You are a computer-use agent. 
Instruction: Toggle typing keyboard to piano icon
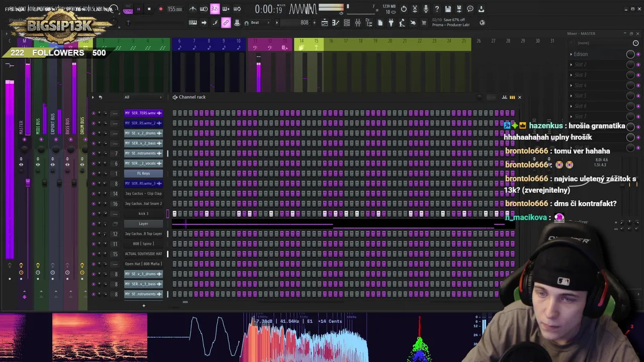(193, 23)
